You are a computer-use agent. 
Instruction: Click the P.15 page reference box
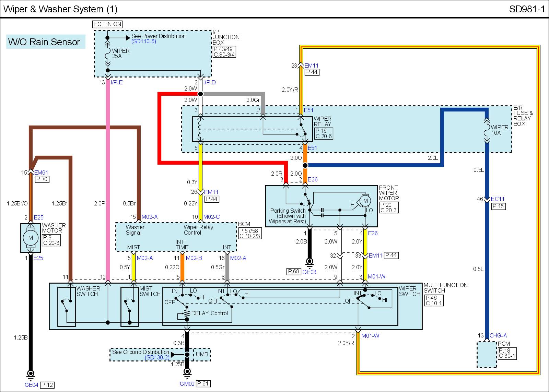point(498,206)
